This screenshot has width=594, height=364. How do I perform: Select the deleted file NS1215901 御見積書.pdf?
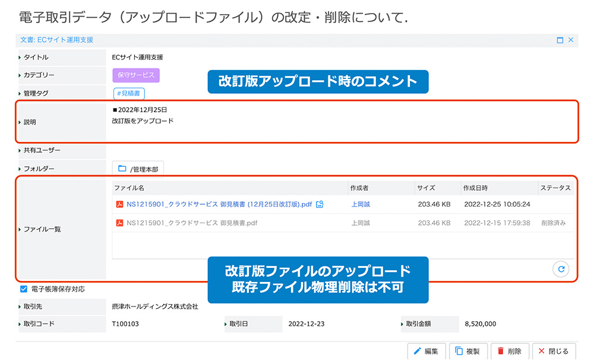[x=192, y=223]
